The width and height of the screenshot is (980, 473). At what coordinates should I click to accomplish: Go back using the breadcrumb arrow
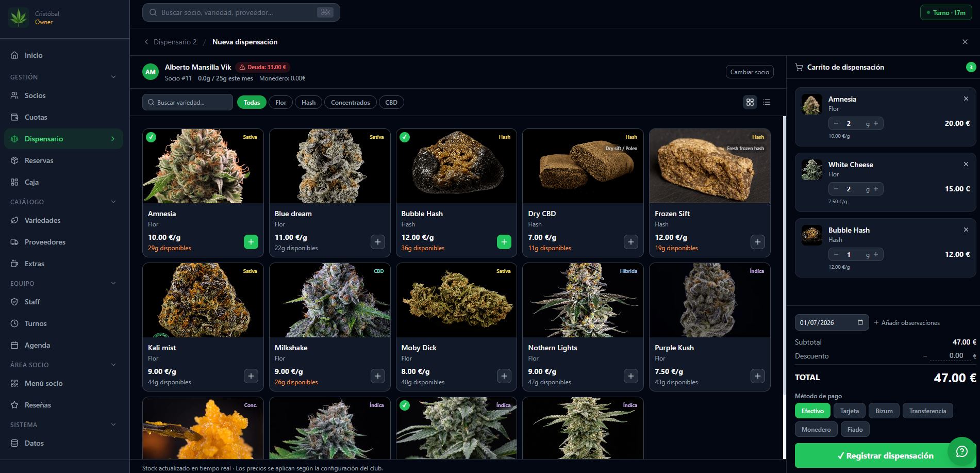click(146, 42)
